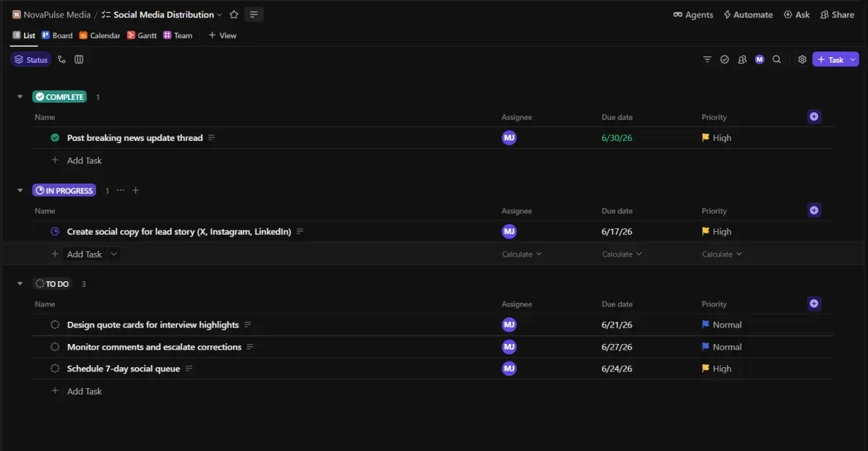The height and width of the screenshot is (451, 868).
Task: Click the description icon next to Post breaking news
Action: tap(211, 138)
